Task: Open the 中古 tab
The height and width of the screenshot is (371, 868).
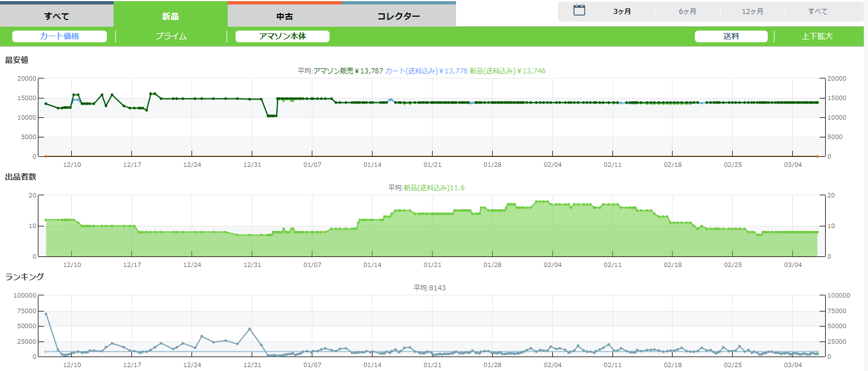Action: click(x=285, y=16)
